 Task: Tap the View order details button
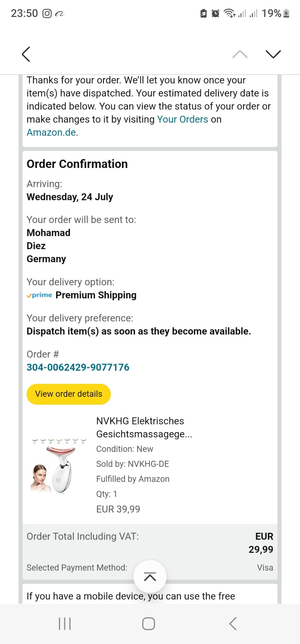click(x=69, y=394)
